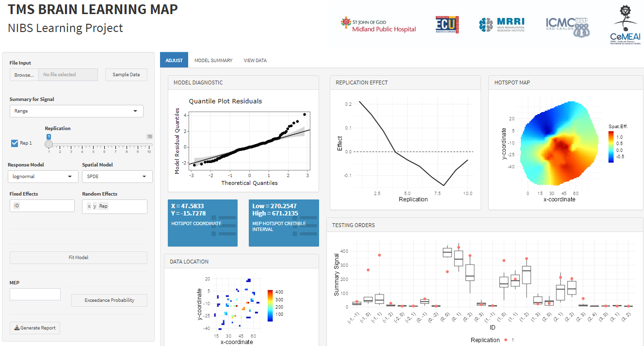Click the download icon on Generate Report
The height and width of the screenshot is (346, 644).
point(17,328)
